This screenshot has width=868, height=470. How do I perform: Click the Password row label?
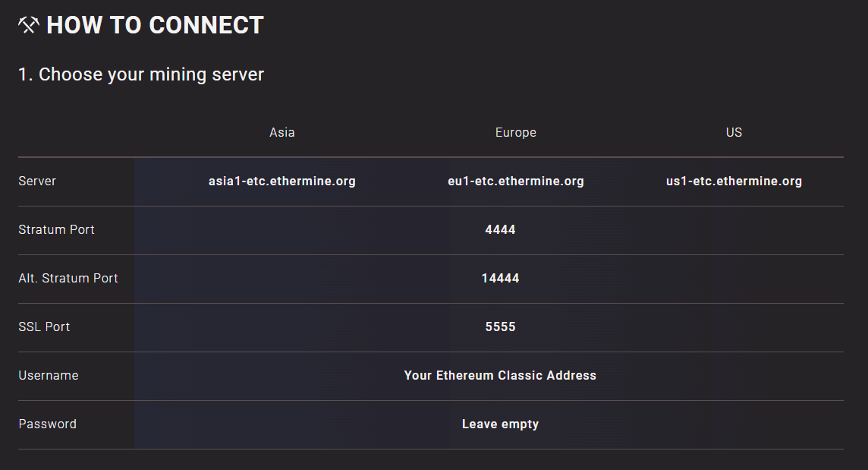pyautogui.click(x=47, y=424)
